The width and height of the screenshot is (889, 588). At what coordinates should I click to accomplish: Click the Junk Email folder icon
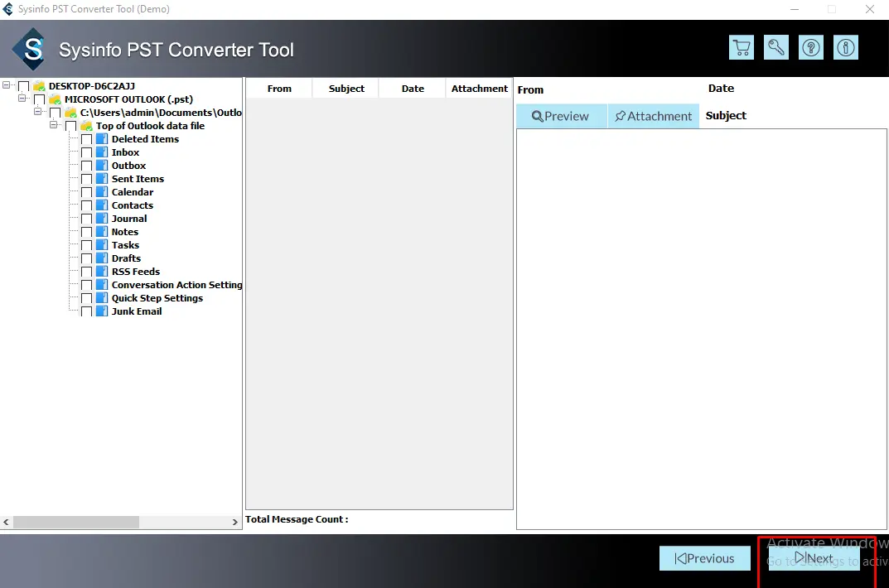[102, 311]
